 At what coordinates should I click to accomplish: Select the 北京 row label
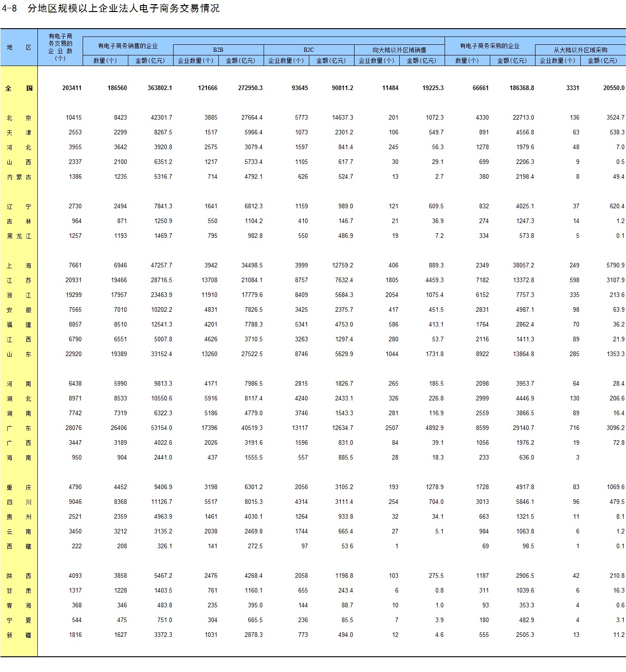tap(19, 118)
